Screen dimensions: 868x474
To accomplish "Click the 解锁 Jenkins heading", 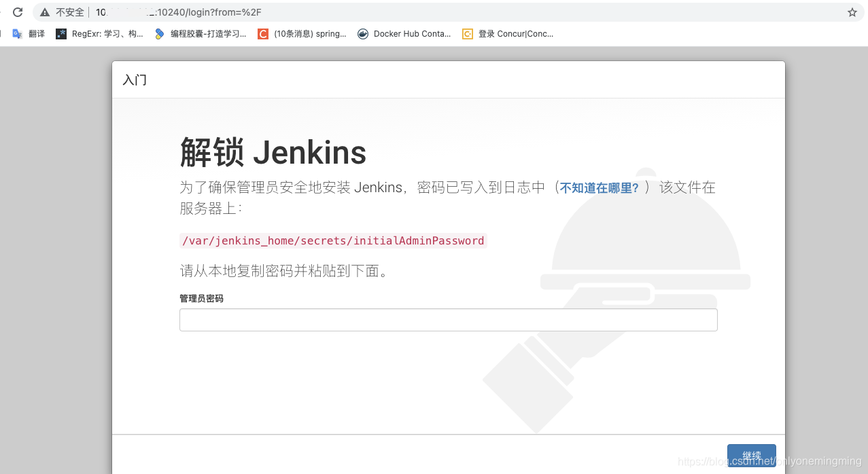I will pyautogui.click(x=273, y=152).
